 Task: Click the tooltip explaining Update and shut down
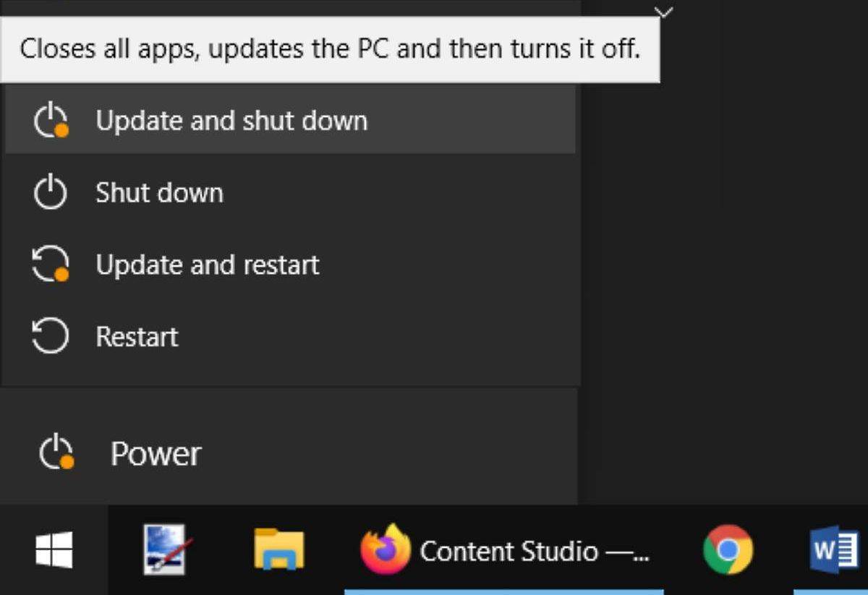pyautogui.click(x=330, y=48)
